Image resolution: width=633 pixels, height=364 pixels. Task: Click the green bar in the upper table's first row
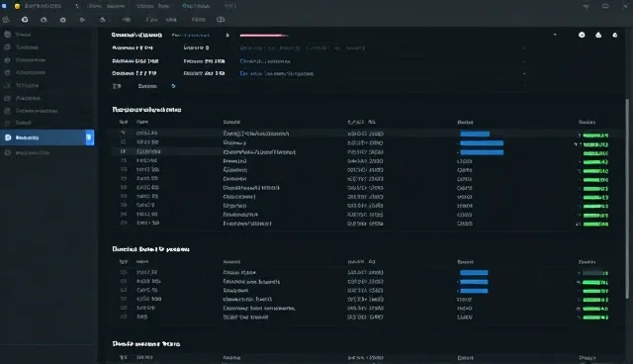coord(595,136)
